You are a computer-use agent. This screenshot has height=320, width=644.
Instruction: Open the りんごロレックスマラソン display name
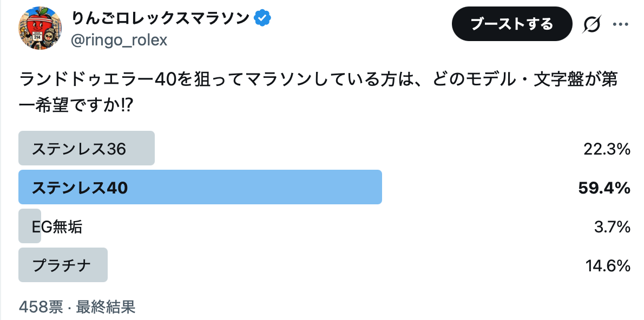160,18
